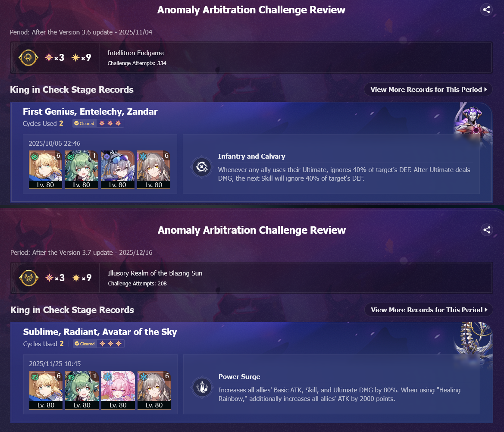The height and width of the screenshot is (432, 504).
Task: Open Avatar of the Sky boss portrait
Action: (x=473, y=341)
